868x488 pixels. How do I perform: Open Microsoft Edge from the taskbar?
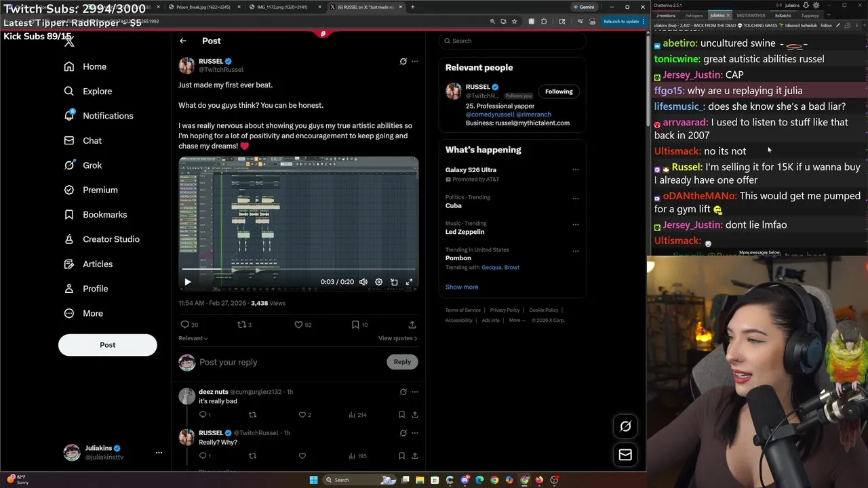pyautogui.click(x=479, y=480)
